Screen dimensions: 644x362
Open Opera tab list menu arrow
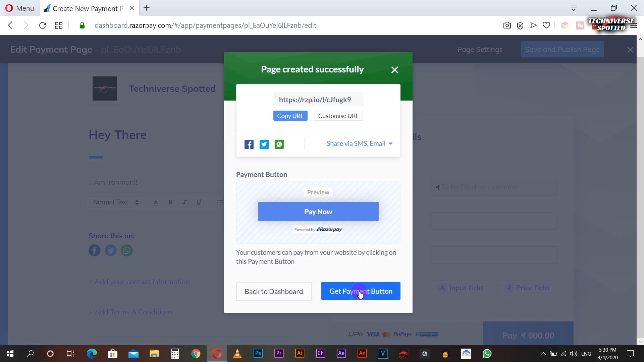pos(574,8)
